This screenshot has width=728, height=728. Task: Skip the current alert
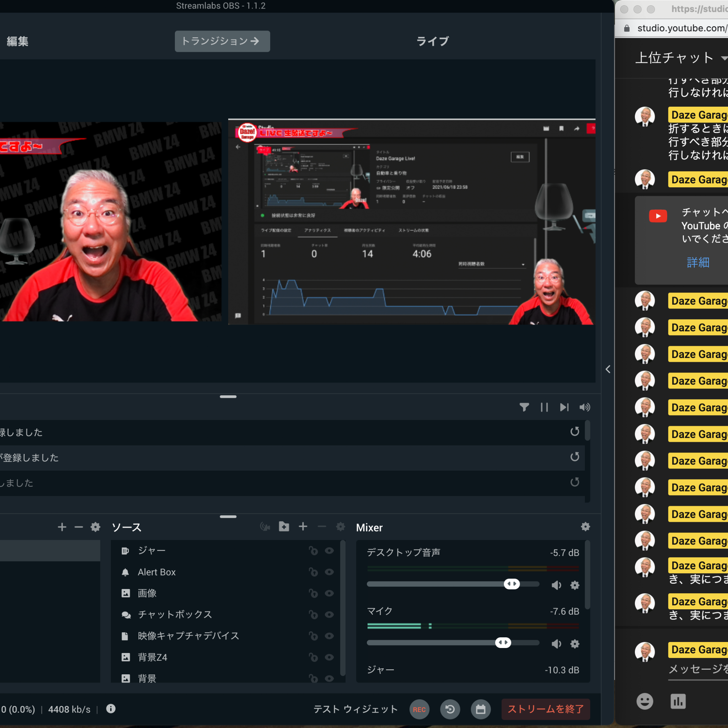(x=564, y=407)
